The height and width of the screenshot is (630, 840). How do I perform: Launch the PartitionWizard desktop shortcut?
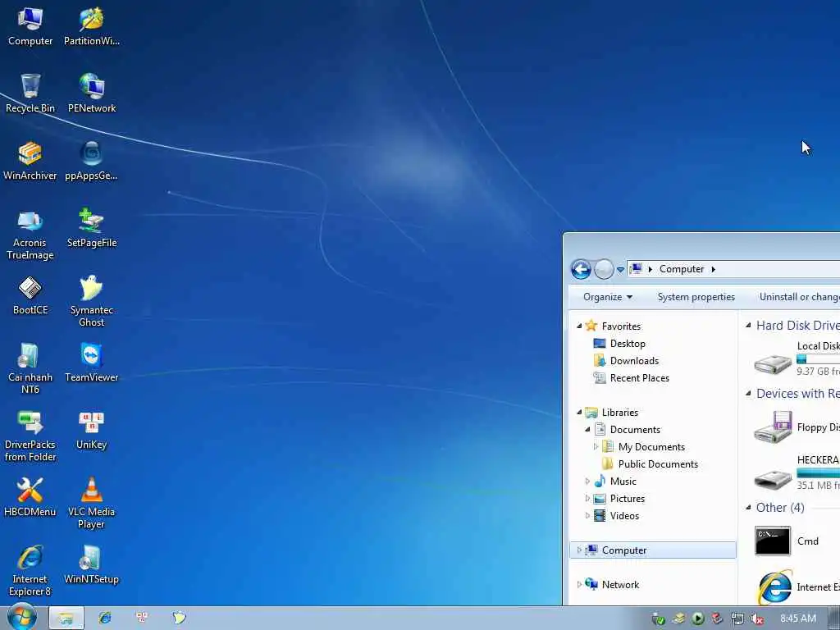tap(92, 27)
